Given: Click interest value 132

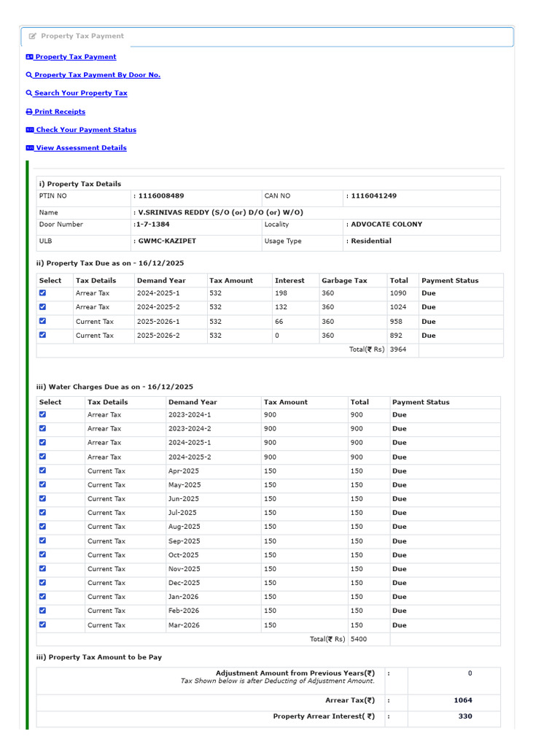Looking at the screenshot, I should click(281, 307).
